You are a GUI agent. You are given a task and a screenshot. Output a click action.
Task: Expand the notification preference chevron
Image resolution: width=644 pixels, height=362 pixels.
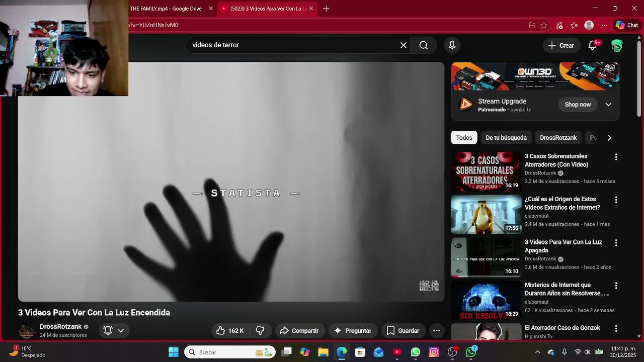(121, 330)
